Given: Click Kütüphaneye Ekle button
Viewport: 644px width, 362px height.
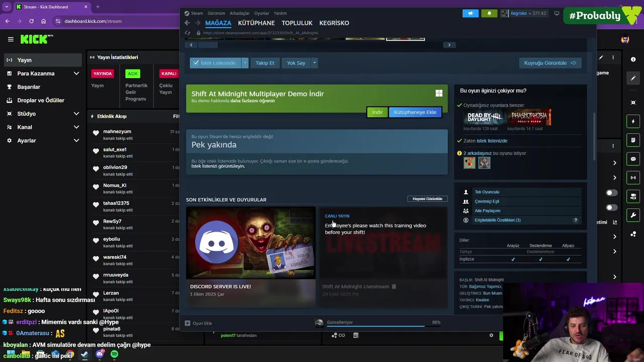Looking at the screenshot, I should coord(415,112).
